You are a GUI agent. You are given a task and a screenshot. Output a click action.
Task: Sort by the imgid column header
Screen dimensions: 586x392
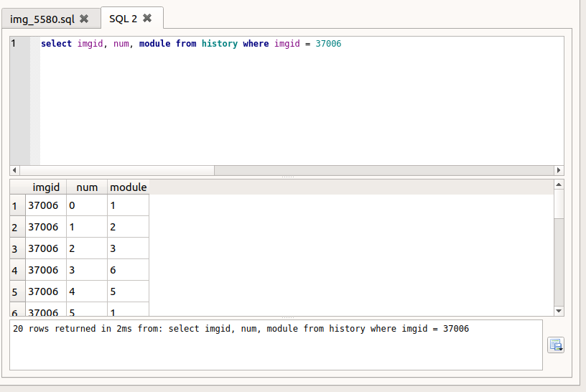point(46,187)
